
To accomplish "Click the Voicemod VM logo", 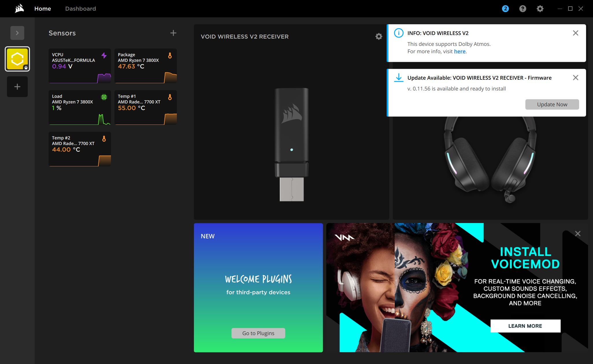I will 344,237.
